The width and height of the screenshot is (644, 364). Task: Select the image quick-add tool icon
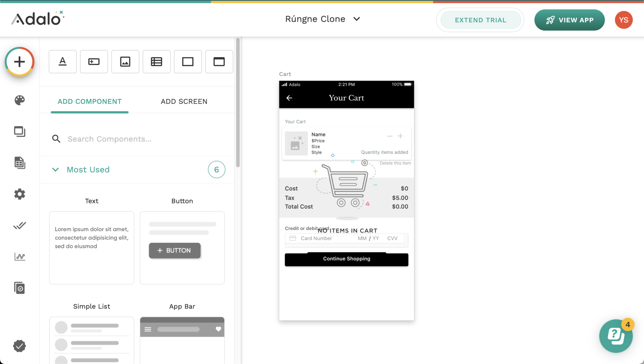tap(125, 62)
